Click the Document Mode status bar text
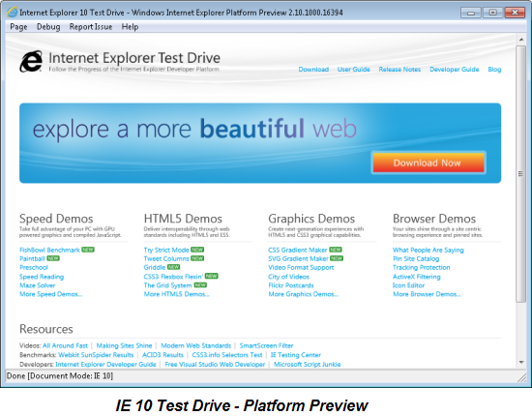 (x=60, y=376)
